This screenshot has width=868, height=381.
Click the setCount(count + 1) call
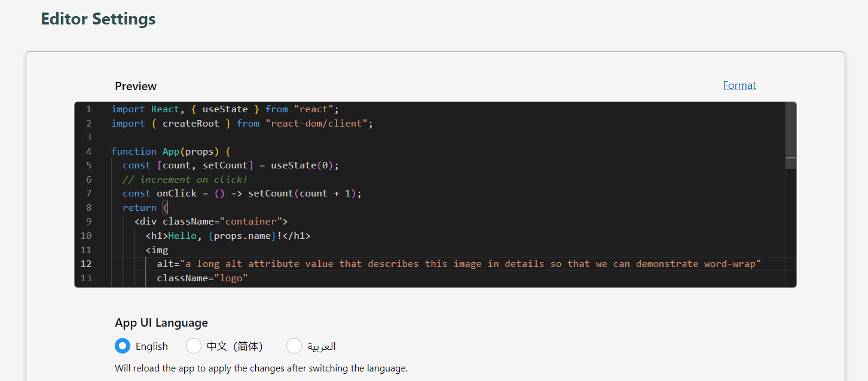click(305, 193)
